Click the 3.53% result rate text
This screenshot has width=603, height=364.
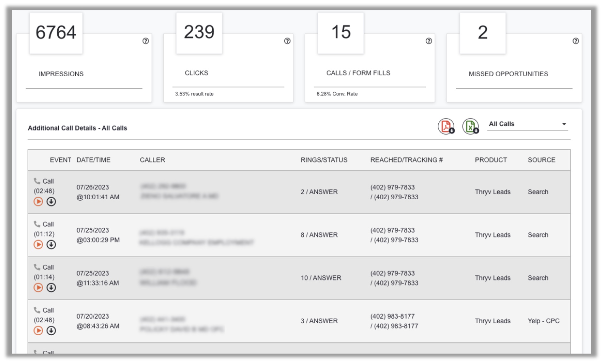pos(194,94)
